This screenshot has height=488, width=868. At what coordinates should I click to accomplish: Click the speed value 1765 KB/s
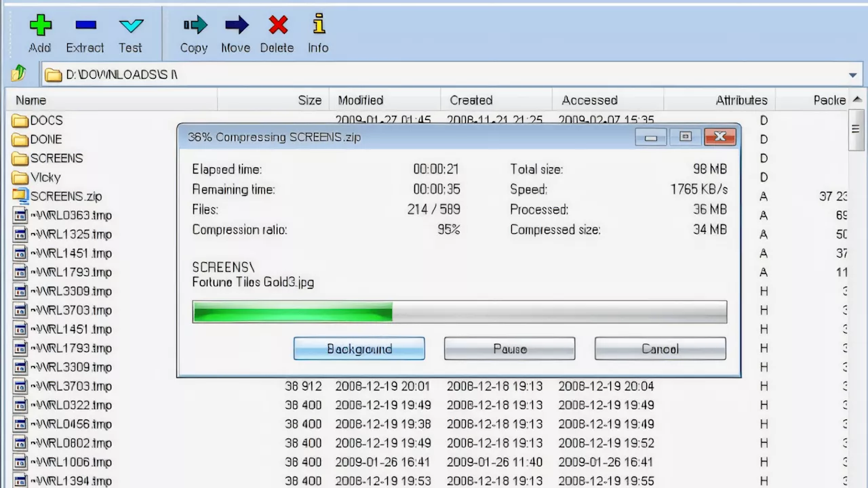[x=699, y=189]
